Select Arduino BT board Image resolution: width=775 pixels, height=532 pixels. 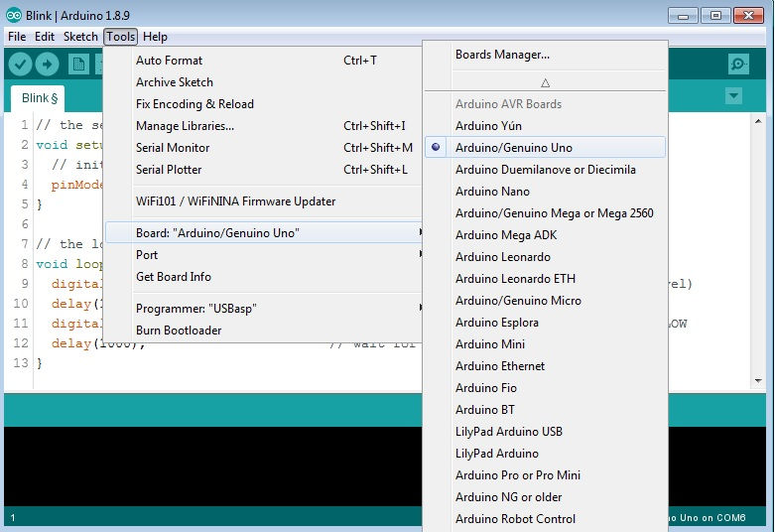(x=545, y=409)
